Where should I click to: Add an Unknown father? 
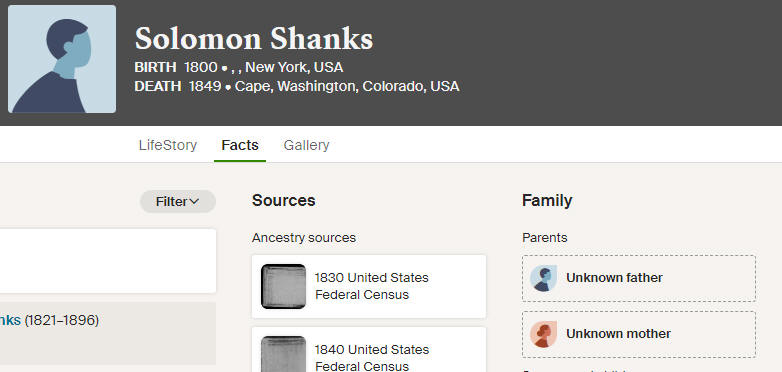[x=639, y=278]
